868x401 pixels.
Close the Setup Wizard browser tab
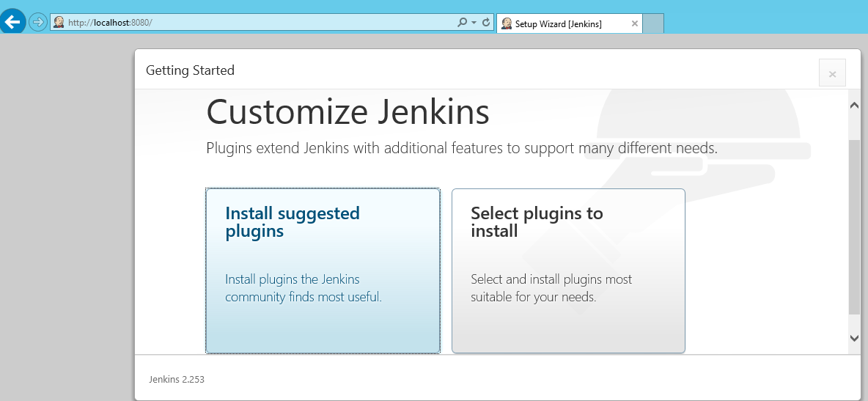[x=634, y=23]
